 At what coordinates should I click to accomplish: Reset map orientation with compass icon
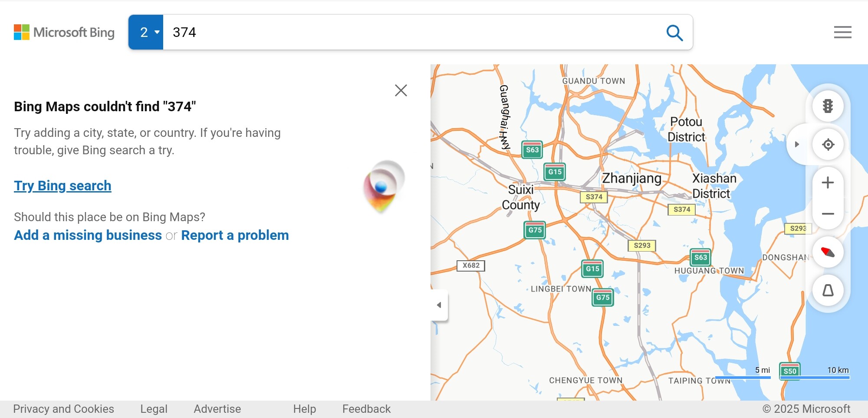click(828, 252)
